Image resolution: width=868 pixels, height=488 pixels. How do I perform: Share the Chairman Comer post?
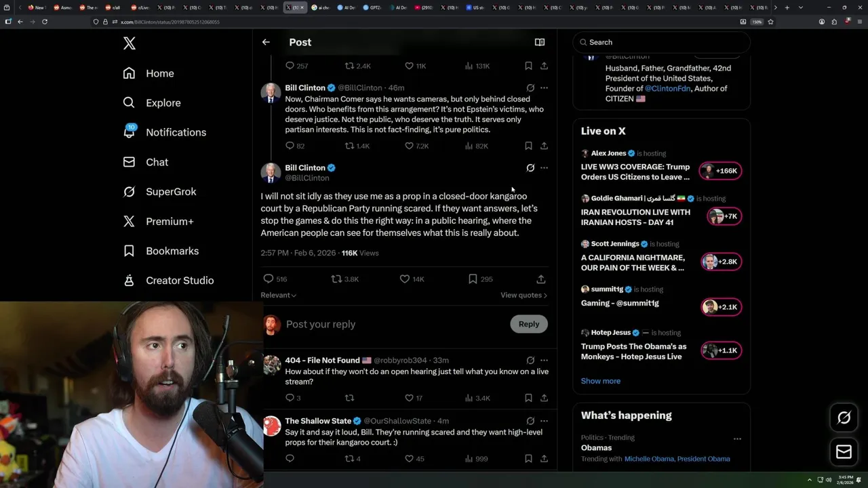tap(544, 146)
